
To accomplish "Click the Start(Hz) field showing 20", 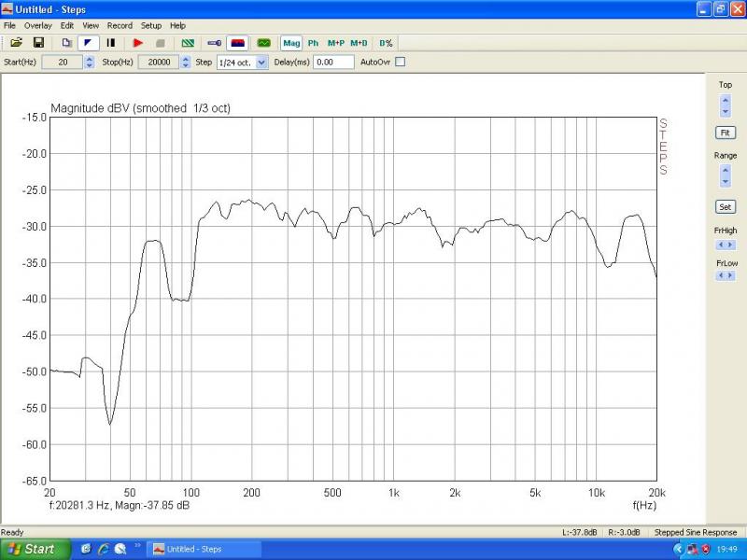I will pyautogui.click(x=63, y=62).
